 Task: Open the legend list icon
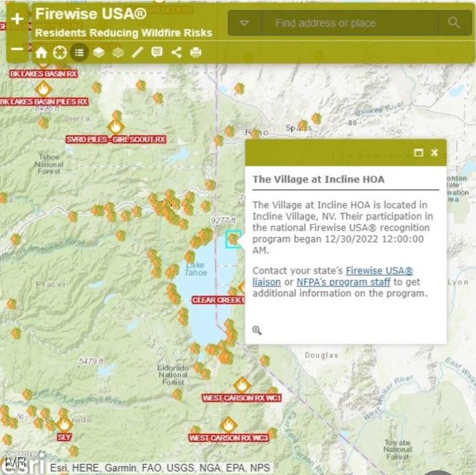pyautogui.click(x=79, y=53)
